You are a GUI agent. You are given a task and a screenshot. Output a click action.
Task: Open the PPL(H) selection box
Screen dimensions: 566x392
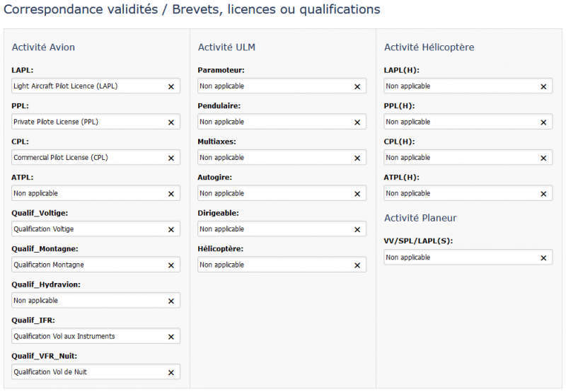coord(460,122)
